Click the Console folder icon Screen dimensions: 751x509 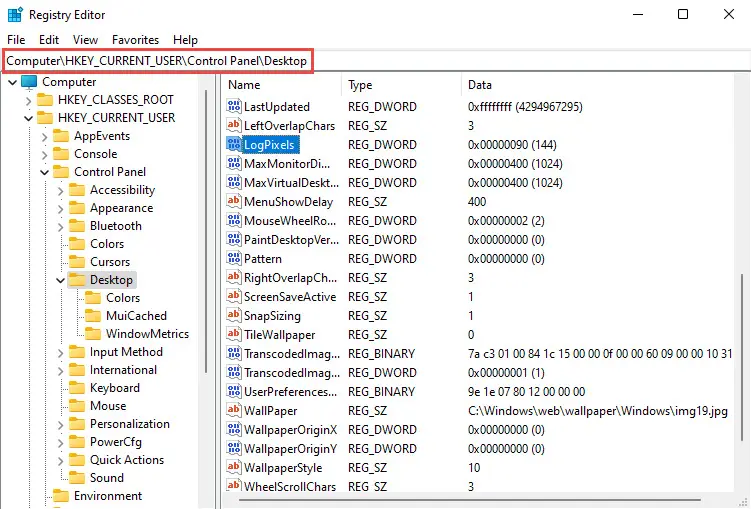tap(61, 154)
